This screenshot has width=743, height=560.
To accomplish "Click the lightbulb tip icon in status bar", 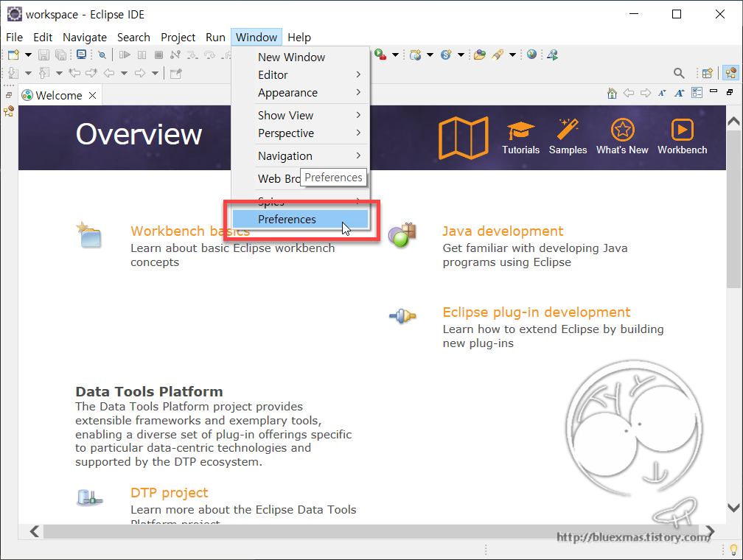I will pos(733,550).
